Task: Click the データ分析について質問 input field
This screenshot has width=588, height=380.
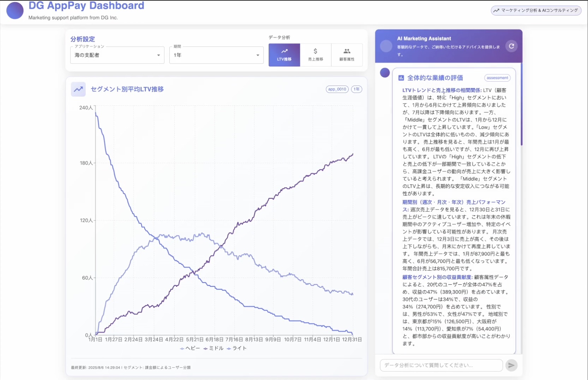Action: pos(441,365)
